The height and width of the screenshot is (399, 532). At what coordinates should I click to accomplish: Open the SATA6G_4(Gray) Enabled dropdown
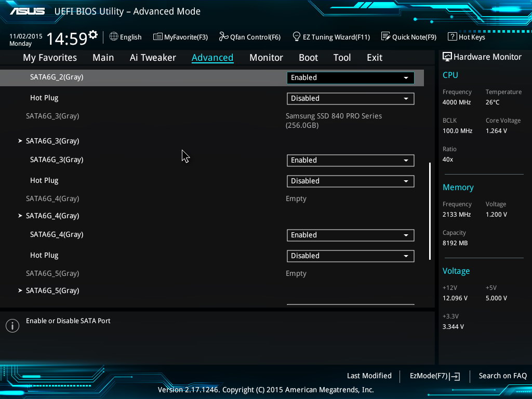click(350, 235)
